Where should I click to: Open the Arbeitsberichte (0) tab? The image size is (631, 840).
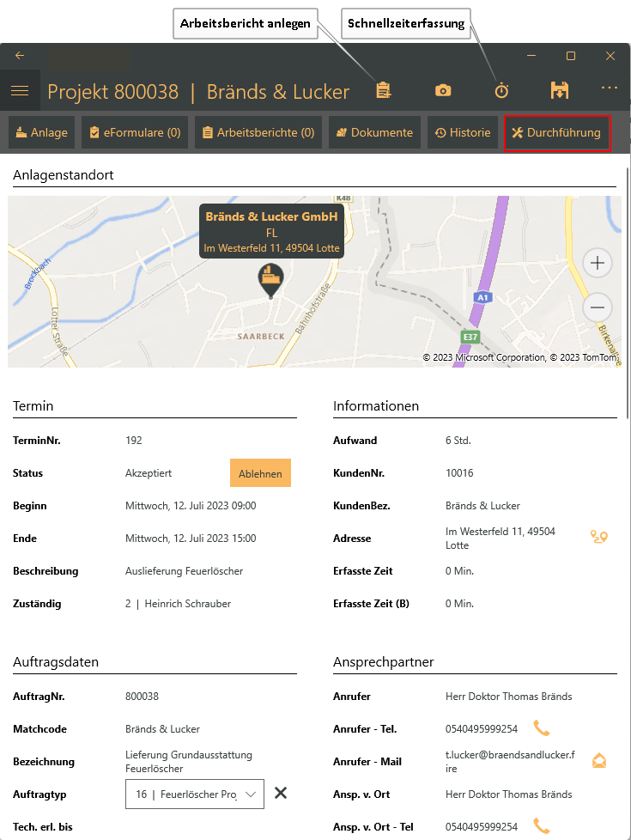[258, 132]
